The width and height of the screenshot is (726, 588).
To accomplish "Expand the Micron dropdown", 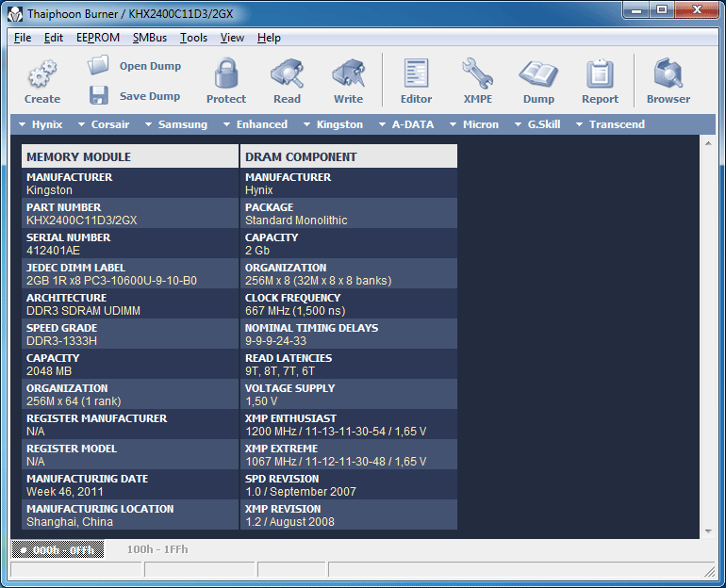I will 474,124.
